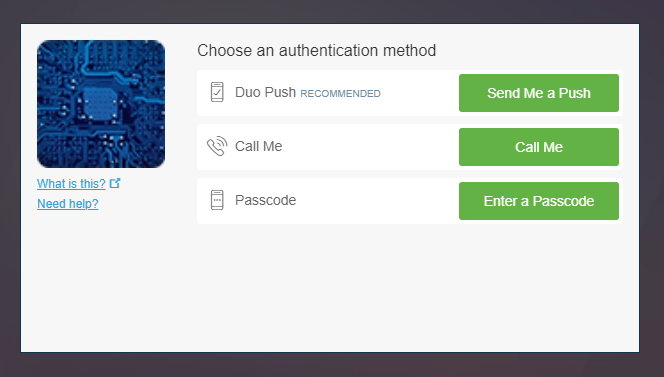The height and width of the screenshot is (377, 664).
Task: Click empty space in the Duo Push row
Action: (x=417, y=93)
